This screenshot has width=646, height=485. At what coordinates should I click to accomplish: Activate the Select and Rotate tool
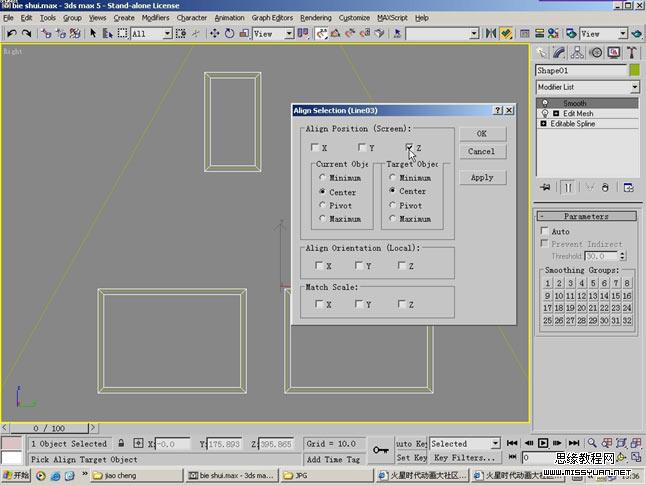point(229,33)
